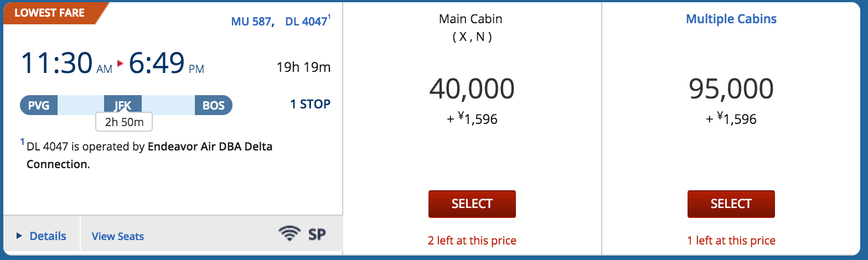Expand the Details disclosure triangle
This screenshot has height=260, width=868.
pyautogui.click(x=19, y=236)
